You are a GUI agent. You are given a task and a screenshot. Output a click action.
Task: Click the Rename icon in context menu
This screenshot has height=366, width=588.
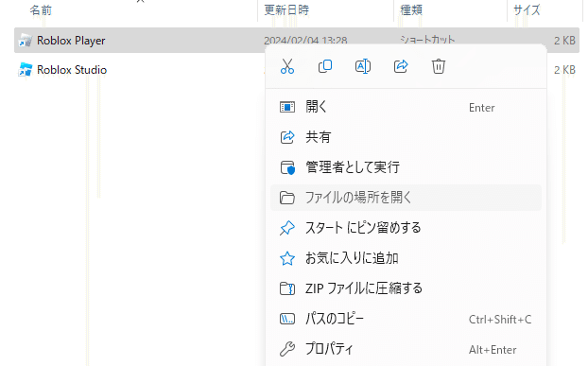(363, 66)
